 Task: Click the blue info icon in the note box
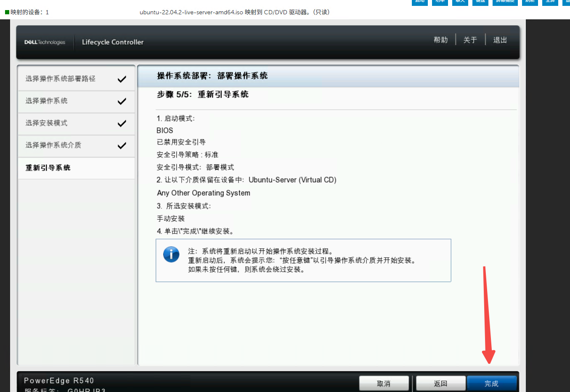click(x=171, y=254)
